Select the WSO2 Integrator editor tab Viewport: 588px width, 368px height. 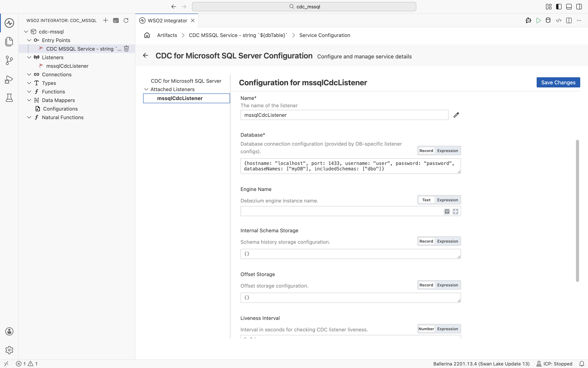[x=167, y=20]
